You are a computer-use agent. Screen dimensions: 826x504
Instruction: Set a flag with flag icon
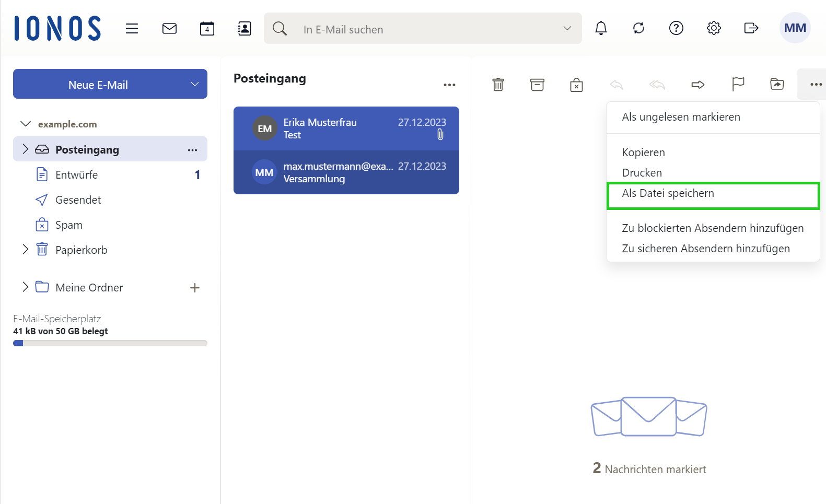(738, 84)
